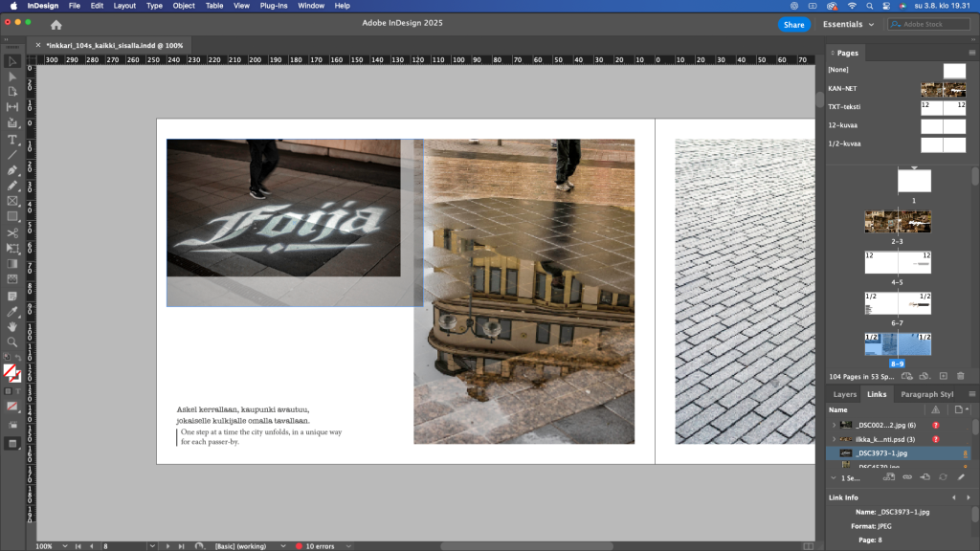The width and height of the screenshot is (980, 551).
Task: Open the preflight errors menu arrow
Action: coord(348,546)
